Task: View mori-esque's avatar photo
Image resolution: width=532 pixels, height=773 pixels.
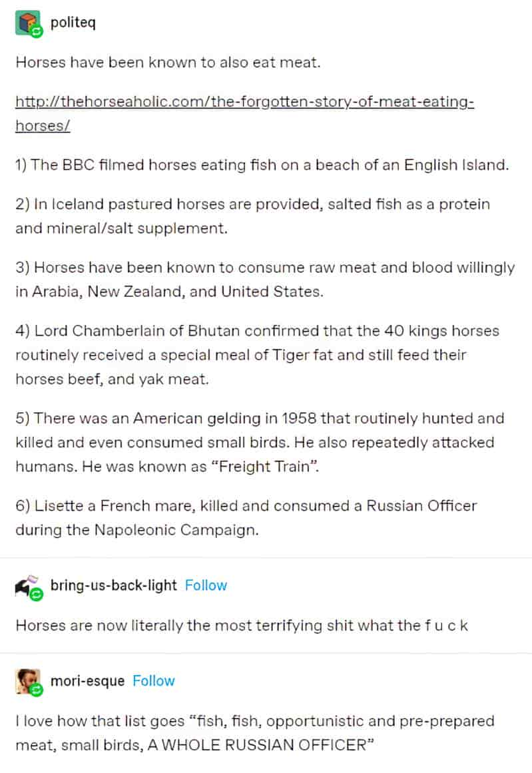Action: (x=27, y=681)
